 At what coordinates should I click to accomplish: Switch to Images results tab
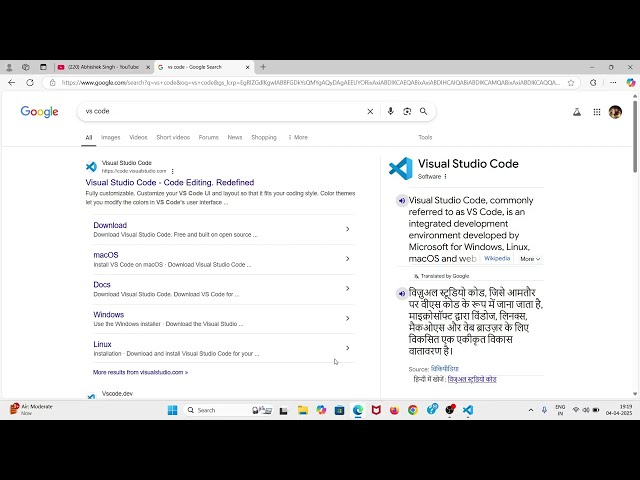coord(111,138)
